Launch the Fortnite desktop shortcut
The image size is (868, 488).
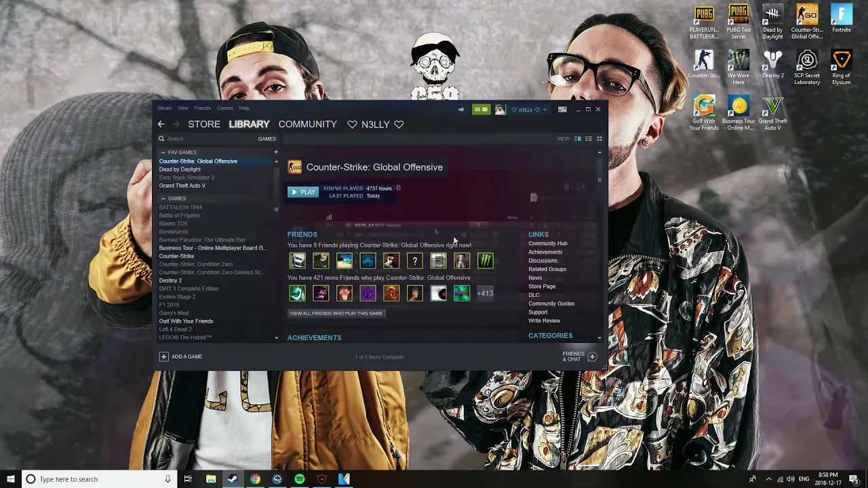click(x=842, y=19)
